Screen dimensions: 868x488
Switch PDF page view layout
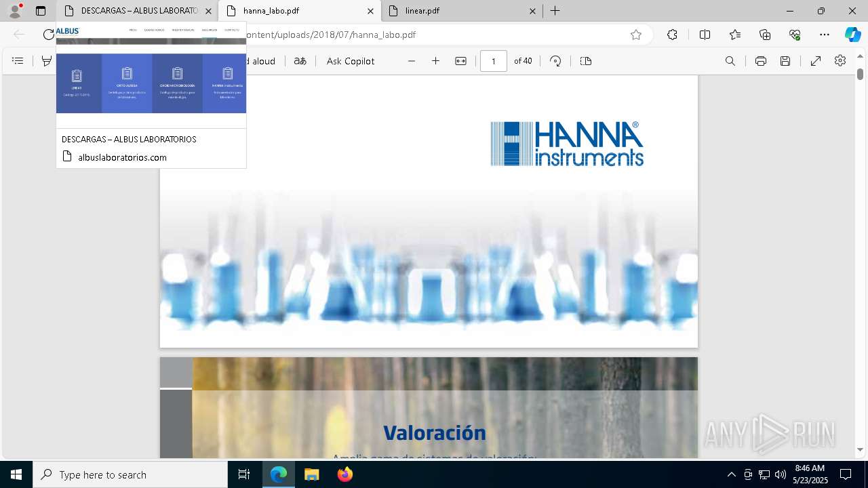click(x=586, y=61)
